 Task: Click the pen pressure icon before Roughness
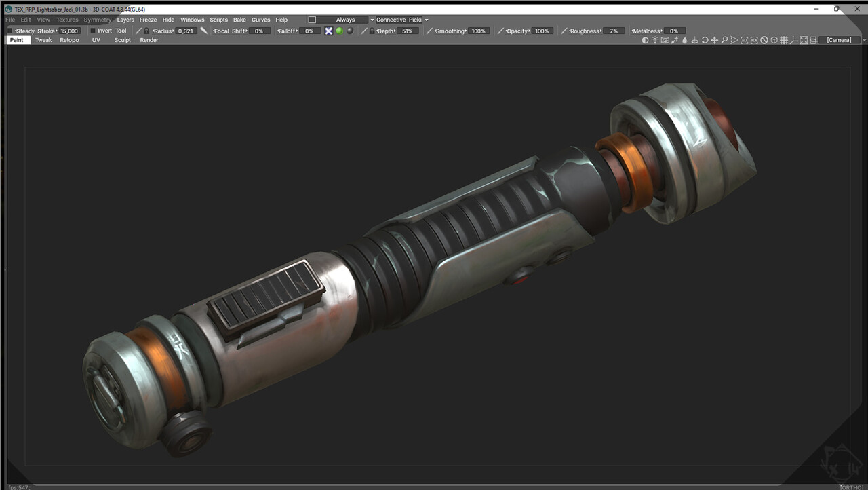[x=564, y=31]
